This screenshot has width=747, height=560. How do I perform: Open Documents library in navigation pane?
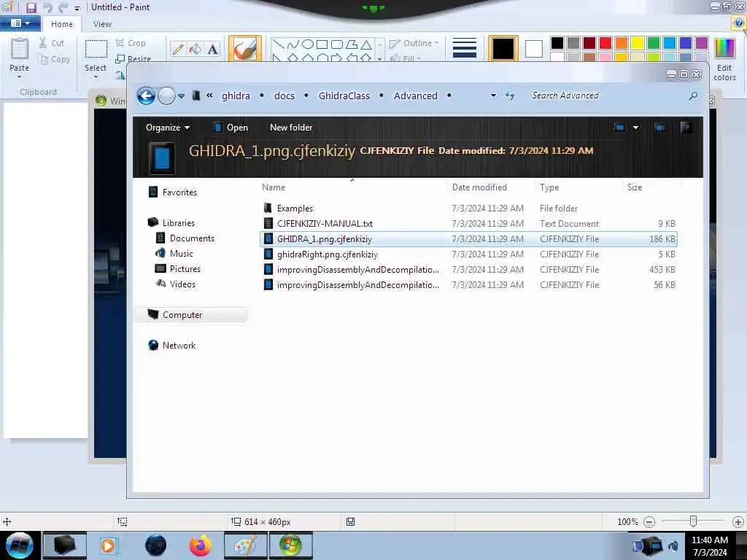pyautogui.click(x=192, y=238)
